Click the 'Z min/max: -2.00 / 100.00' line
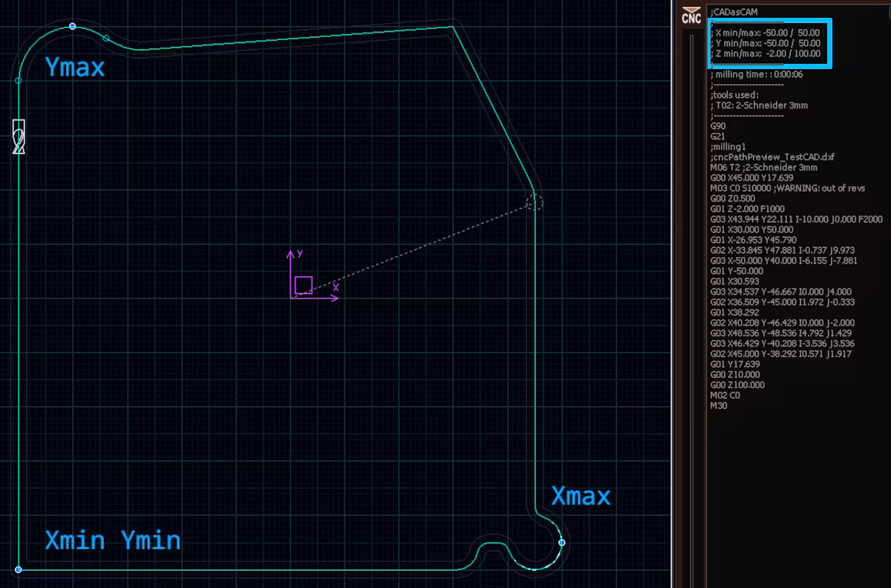The image size is (891, 588). (766, 53)
